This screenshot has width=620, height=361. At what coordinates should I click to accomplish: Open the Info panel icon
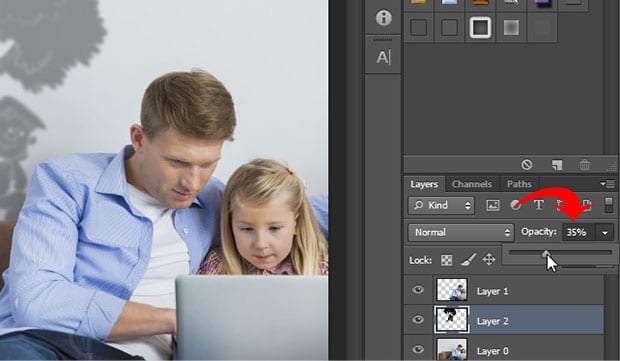click(384, 18)
